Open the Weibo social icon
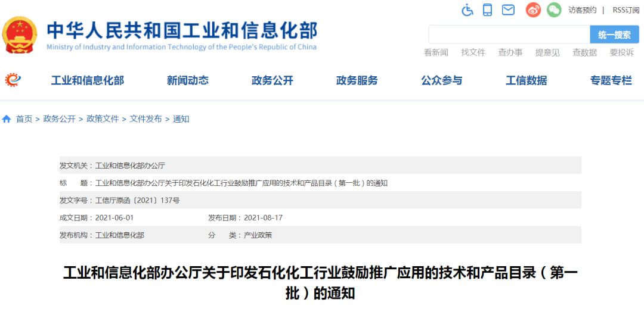644x321 pixels. click(534, 10)
